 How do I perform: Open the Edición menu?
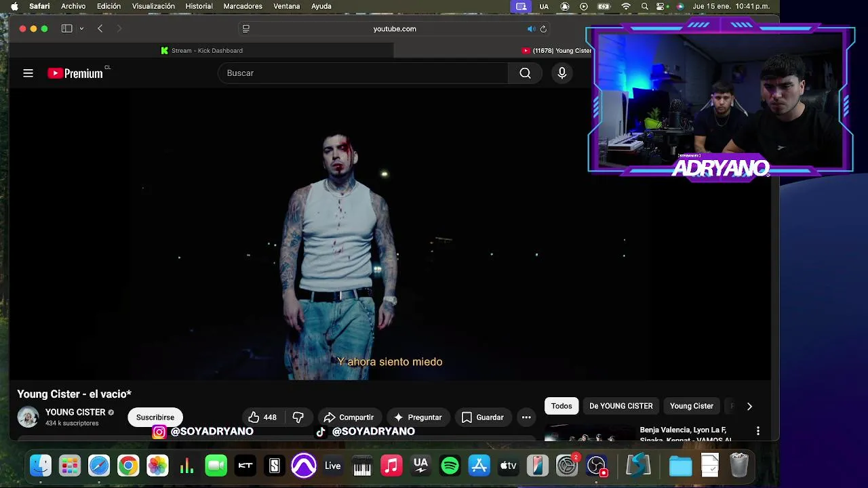(x=108, y=6)
